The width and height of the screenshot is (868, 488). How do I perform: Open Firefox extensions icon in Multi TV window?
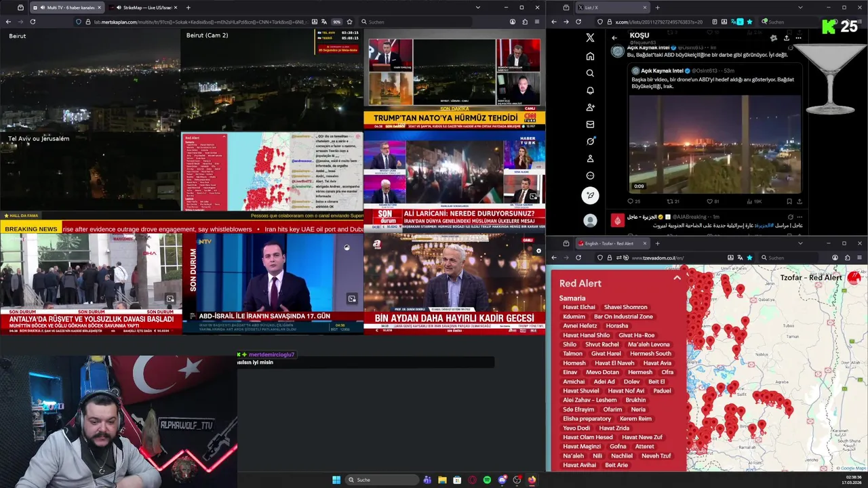[x=525, y=22]
